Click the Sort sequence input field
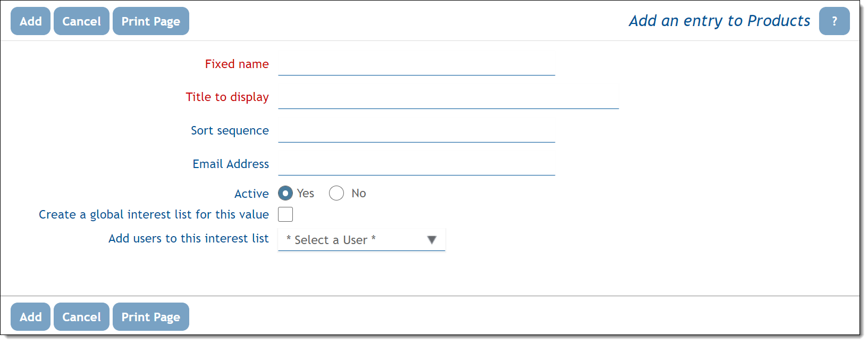The height and width of the screenshot is (343, 868). click(416, 132)
